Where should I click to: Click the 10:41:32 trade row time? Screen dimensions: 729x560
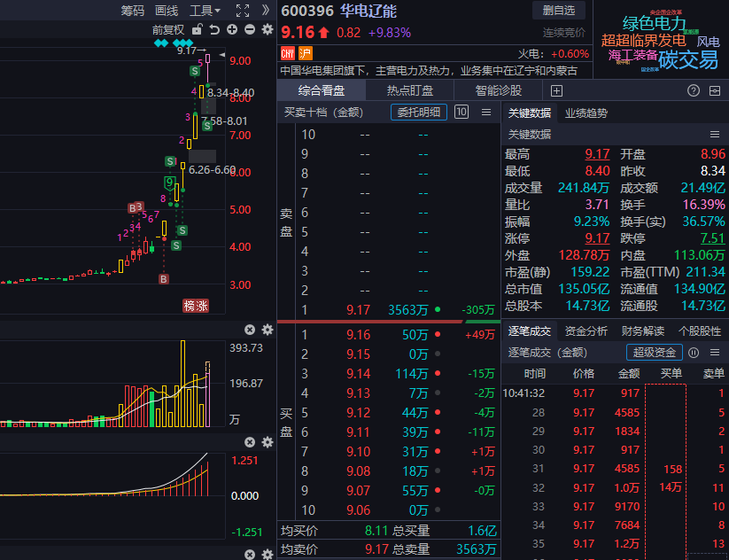[523, 393]
